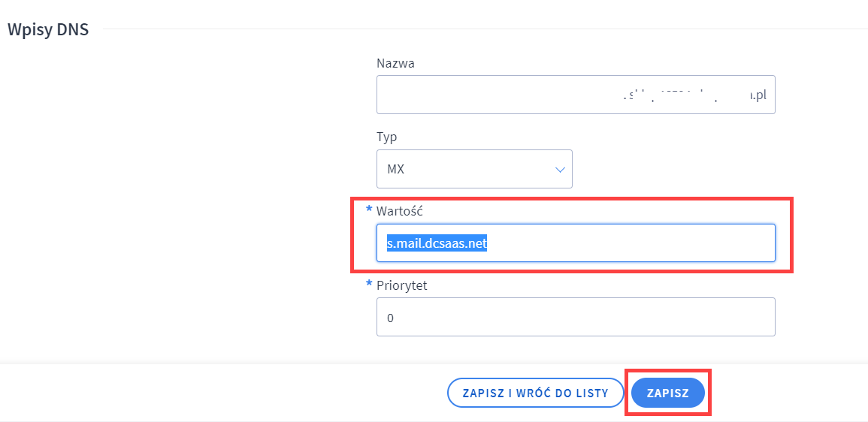Click ZAPISZ I WRÓĆ DO LISTY button
Screen dimensions: 868x422
(535, 393)
